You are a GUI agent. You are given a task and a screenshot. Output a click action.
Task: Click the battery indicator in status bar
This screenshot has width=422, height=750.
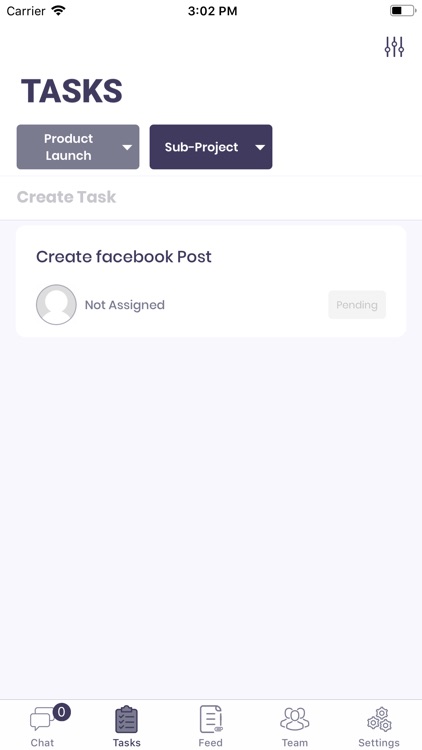[403, 11]
